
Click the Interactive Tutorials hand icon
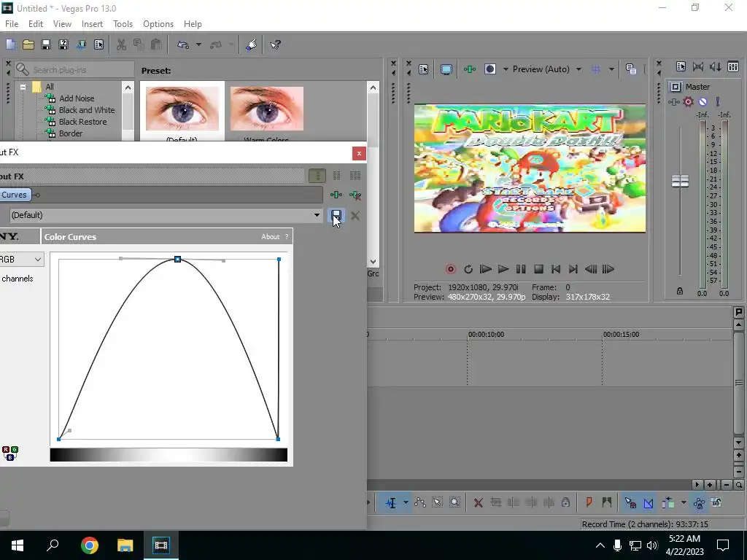pyautogui.click(x=252, y=44)
